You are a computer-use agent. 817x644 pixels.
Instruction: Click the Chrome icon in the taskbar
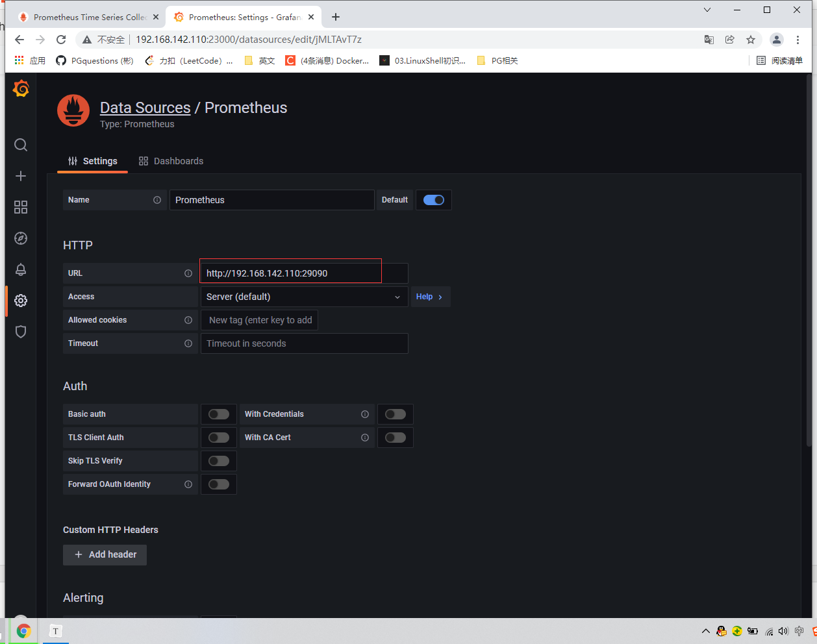coord(23,631)
